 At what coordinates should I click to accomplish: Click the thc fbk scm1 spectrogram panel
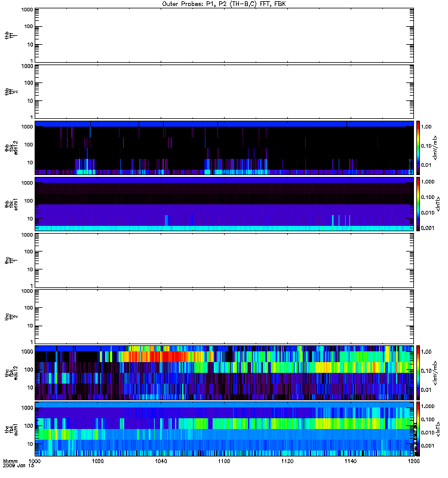(x=224, y=429)
